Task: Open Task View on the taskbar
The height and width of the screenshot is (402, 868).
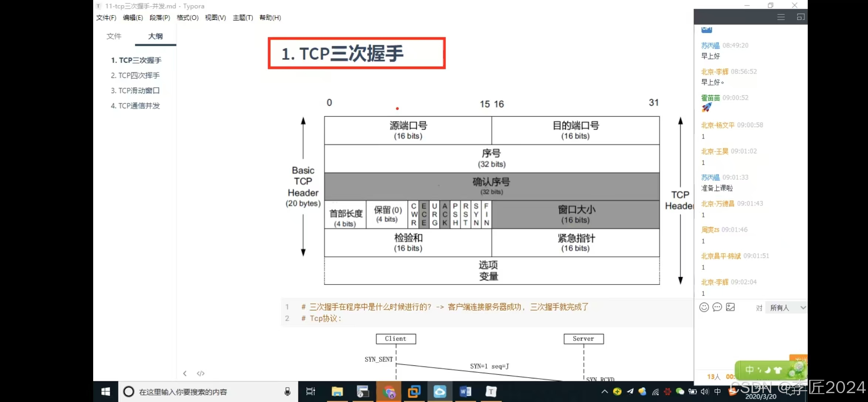Action: tap(311, 392)
